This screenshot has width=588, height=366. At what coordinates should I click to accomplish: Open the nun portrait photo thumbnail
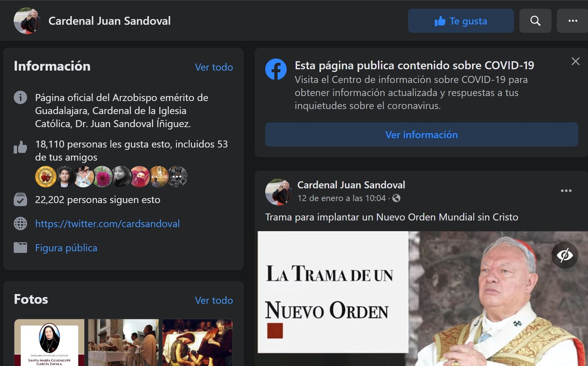coord(49,342)
